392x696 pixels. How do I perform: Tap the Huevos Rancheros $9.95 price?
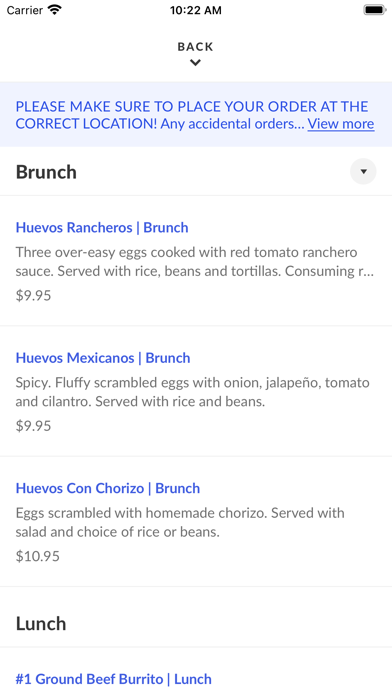(x=33, y=295)
